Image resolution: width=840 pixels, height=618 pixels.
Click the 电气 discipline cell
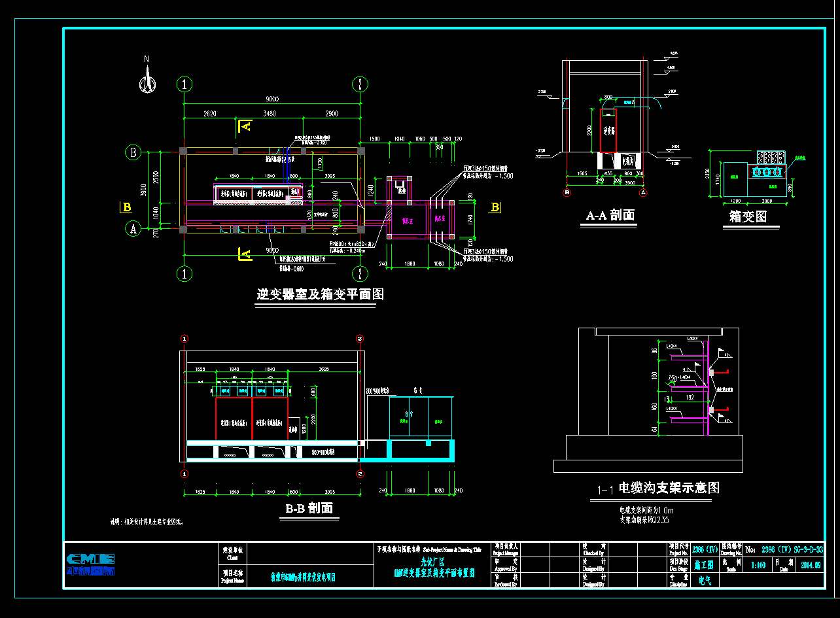click(705, 579)
